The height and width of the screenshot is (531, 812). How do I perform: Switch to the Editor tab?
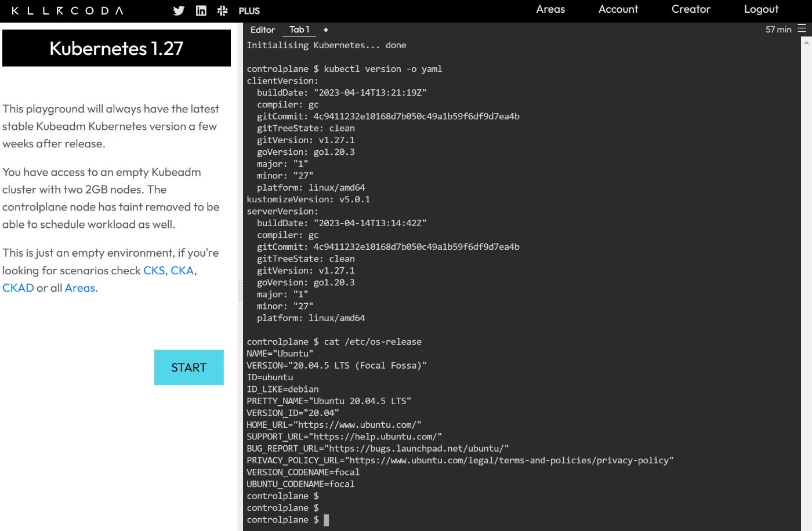tap(263, 30)
